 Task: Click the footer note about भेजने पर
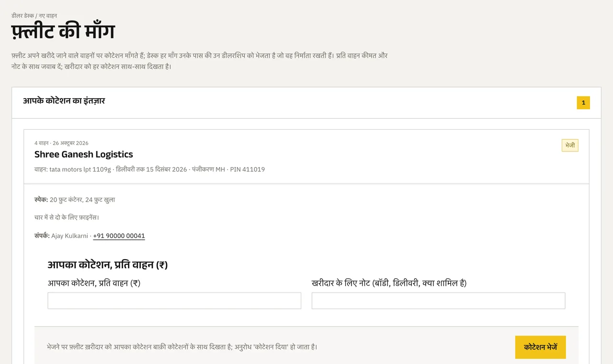pyautogui.click(x=182, y=347)
